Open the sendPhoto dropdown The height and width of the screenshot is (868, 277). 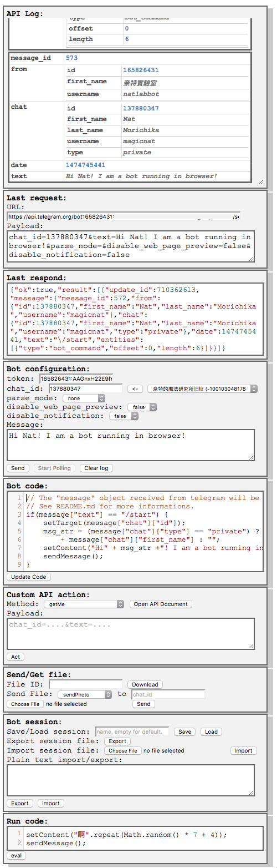[85, 694]
